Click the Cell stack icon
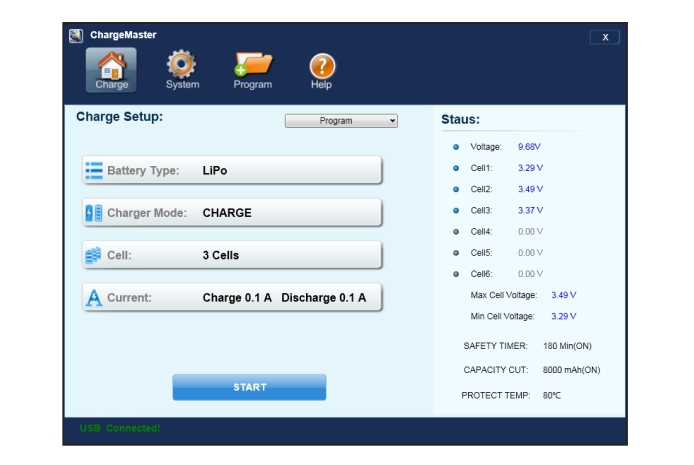Viewport: 694px width, 465px height. coord(94,255)
